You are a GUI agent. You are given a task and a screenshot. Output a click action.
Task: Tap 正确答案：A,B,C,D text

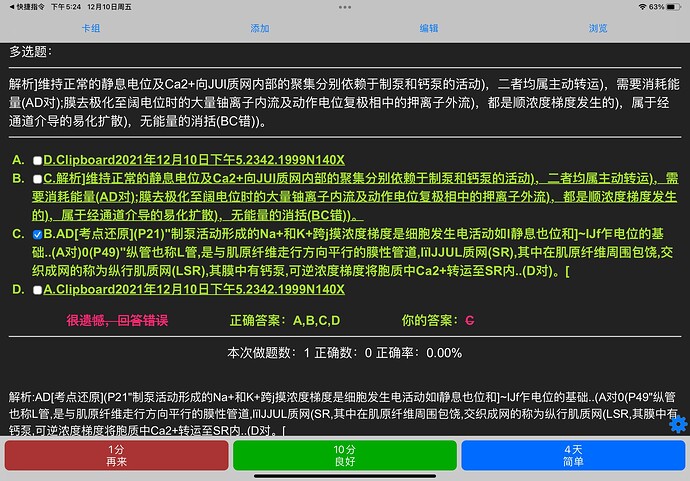[x=285, y=320]
